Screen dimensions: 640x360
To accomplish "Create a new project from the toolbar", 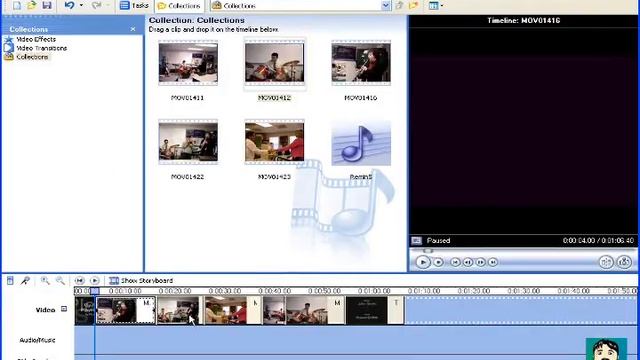I will tap(16, 5).
